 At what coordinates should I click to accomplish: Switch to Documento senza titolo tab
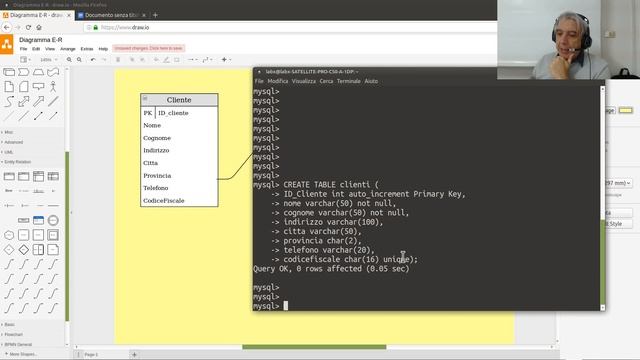point(112,15)
